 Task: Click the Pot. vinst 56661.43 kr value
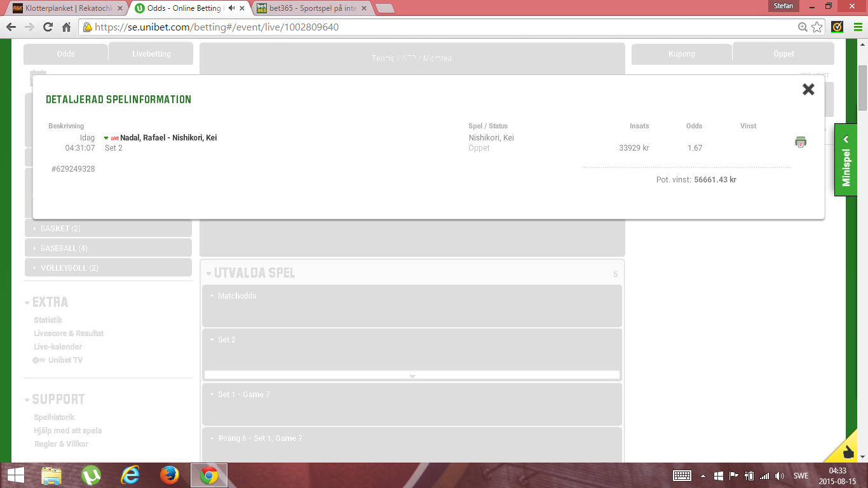tap(715, 180)
